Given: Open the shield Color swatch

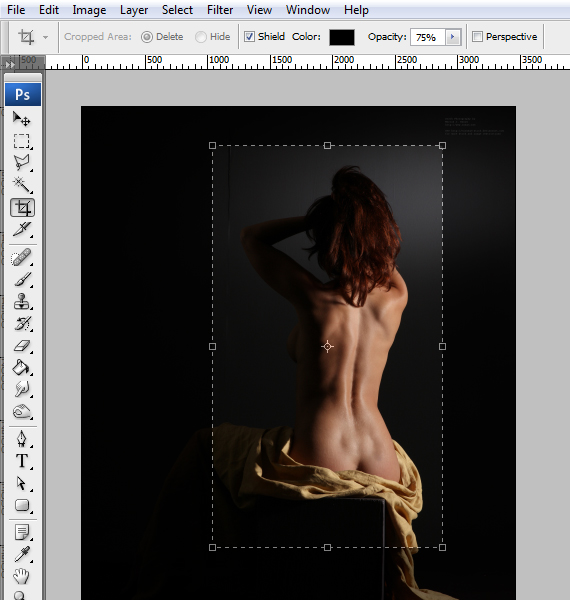Looking at the screenshot, I should point(342,37).
